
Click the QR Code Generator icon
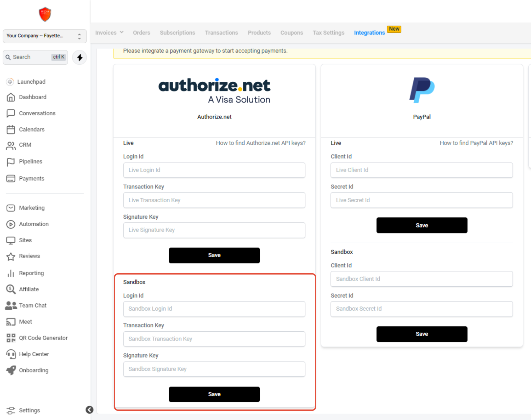pyautogui.click(x=11, y=338)
